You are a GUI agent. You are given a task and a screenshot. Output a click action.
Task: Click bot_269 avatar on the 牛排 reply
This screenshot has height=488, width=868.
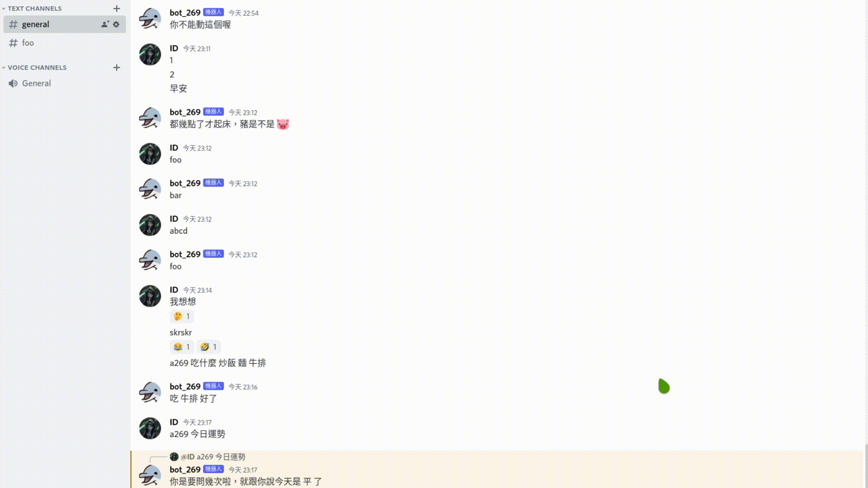[x=150, y=392]
